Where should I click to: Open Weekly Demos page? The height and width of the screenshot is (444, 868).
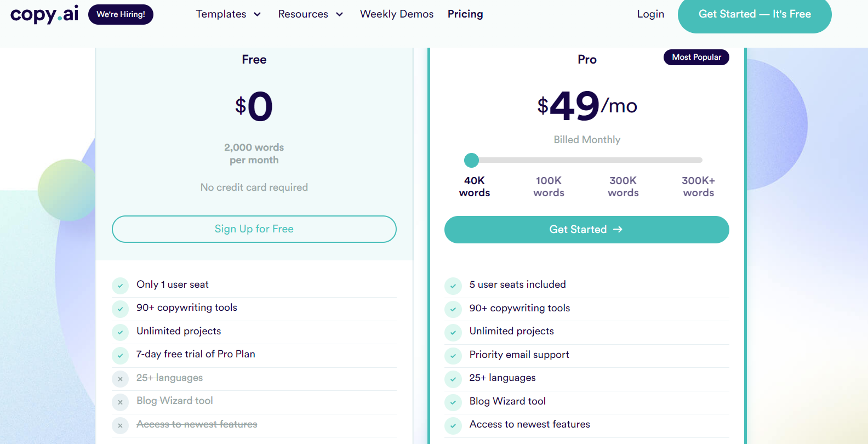397,14
